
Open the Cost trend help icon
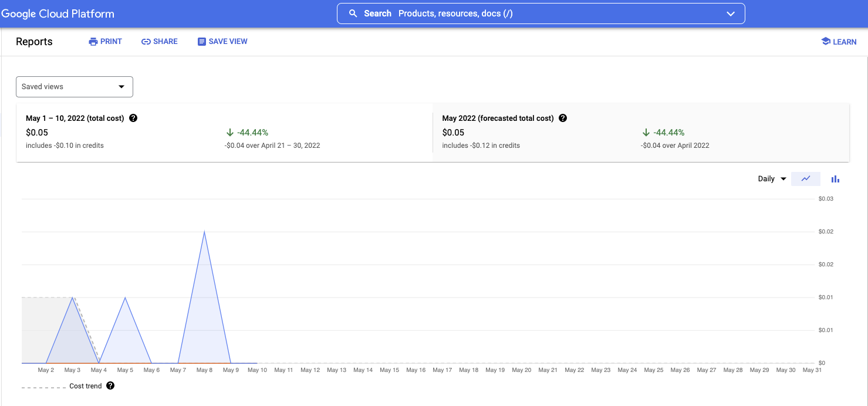click(x=110, y=385)
